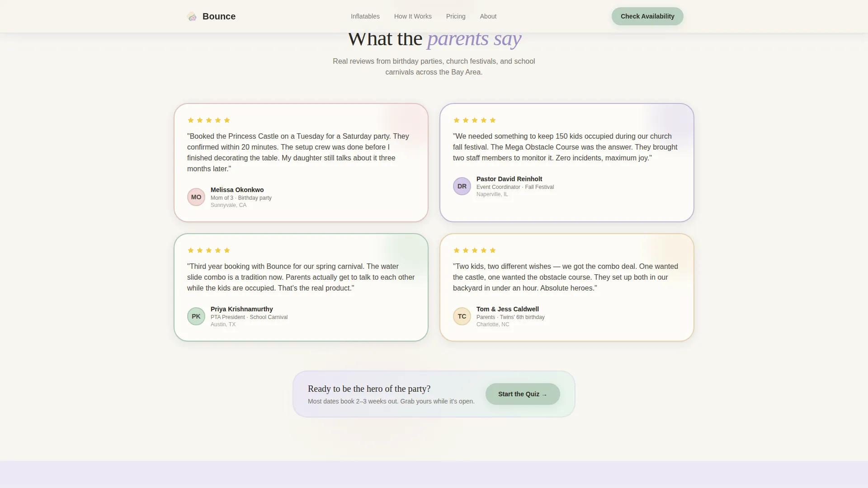Click the spring carnival review quote
This screenshot has height=488, width=868.
(x=301, y=277)
